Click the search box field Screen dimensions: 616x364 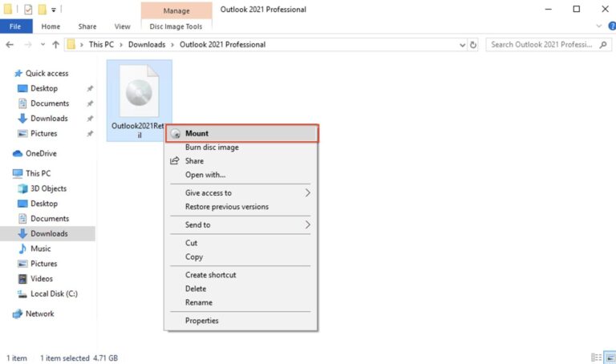(x=549, y=45)
